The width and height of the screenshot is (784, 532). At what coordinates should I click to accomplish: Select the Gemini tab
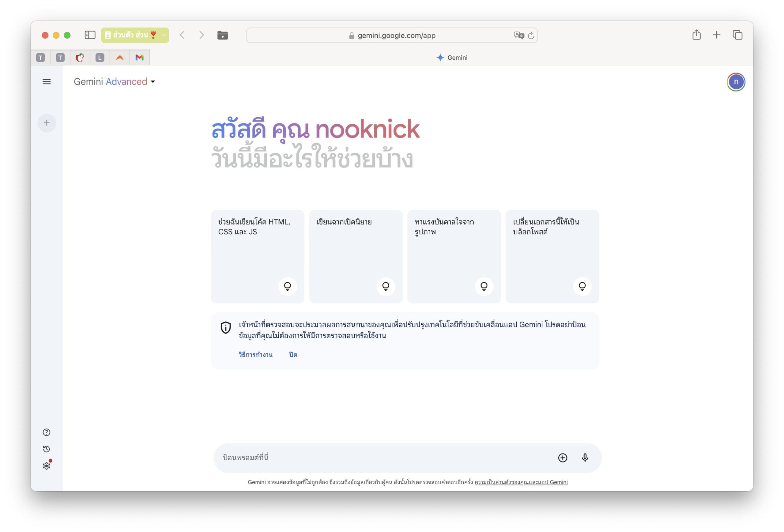(451, 58)
